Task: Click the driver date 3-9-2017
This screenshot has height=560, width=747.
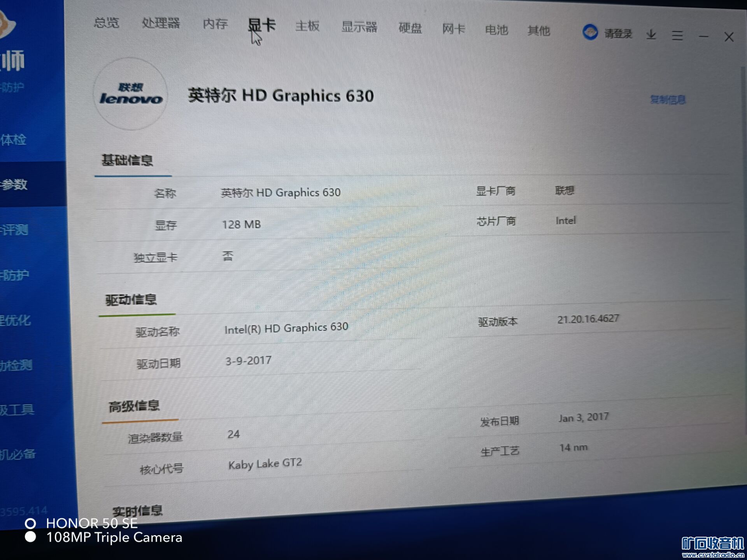Action: 249,360
